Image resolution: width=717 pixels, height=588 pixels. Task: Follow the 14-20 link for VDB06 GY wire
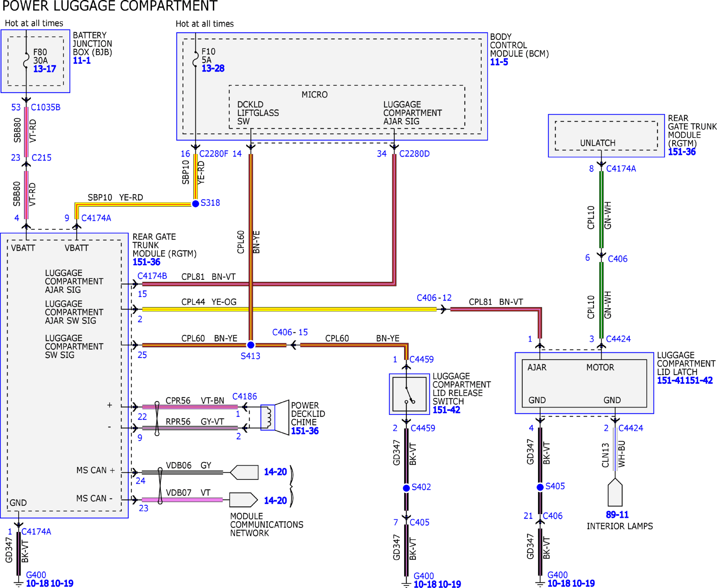pos(275,472)
